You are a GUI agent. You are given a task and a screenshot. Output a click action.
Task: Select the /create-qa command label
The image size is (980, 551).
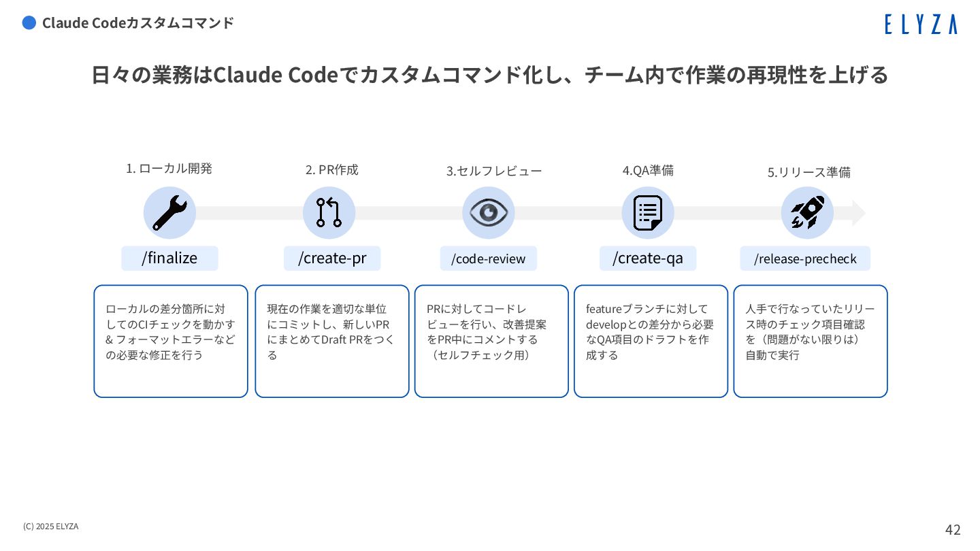coord(648,258)
